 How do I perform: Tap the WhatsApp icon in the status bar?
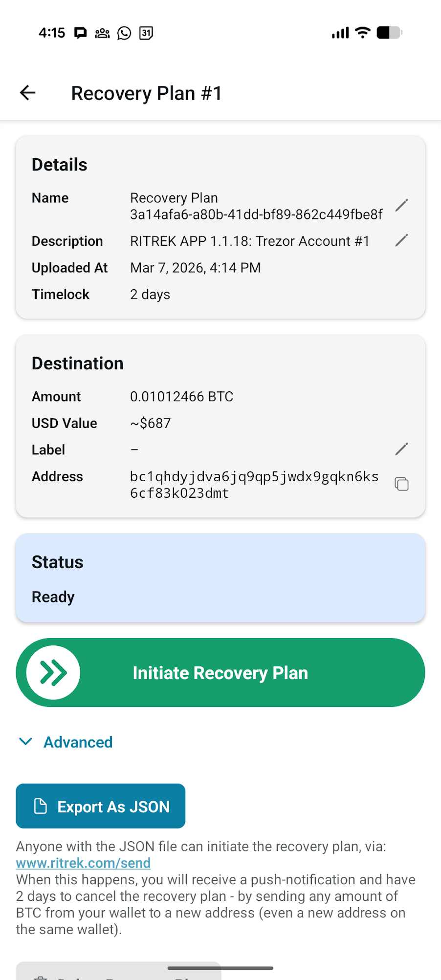(124, 33)
